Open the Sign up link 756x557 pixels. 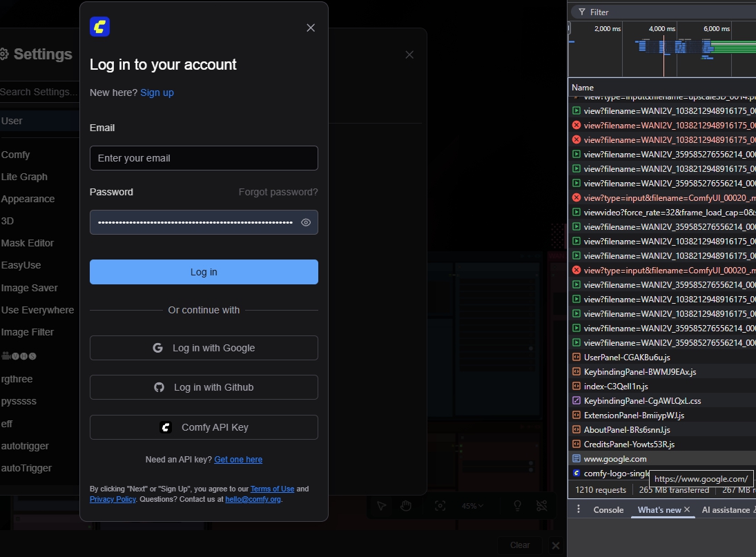tap(157, 92)
